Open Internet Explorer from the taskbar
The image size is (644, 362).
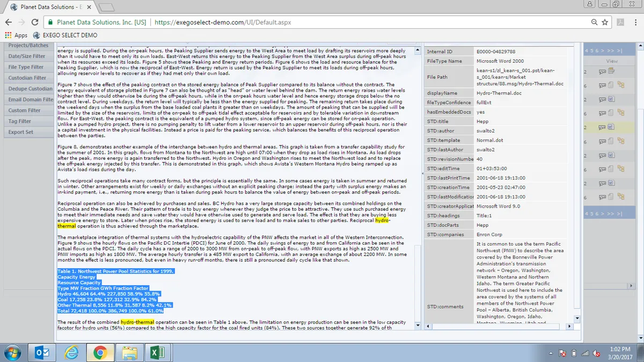click(x=71, y=352)
